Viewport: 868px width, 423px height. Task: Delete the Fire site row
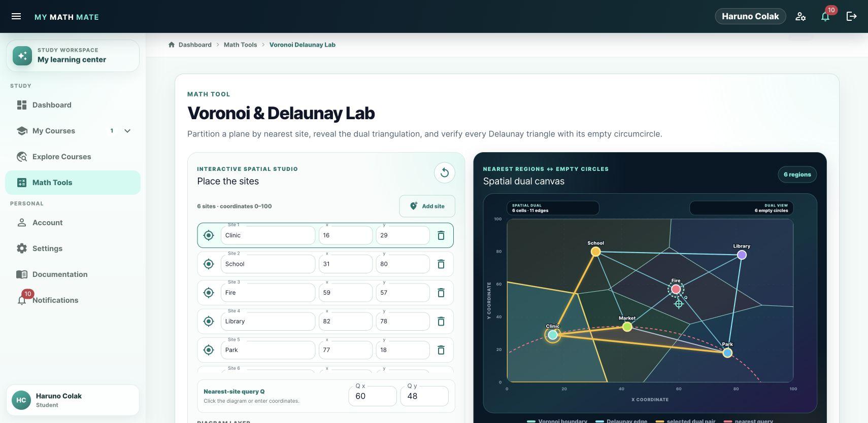441,293
